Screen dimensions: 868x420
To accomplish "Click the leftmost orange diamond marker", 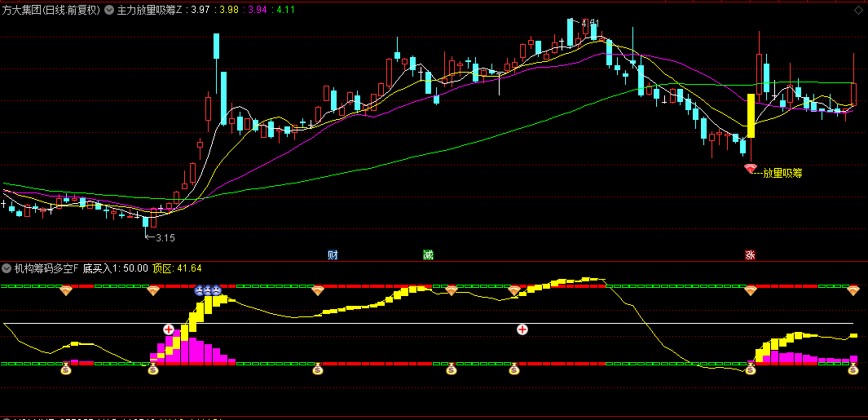I will click(x=66, y=290).
